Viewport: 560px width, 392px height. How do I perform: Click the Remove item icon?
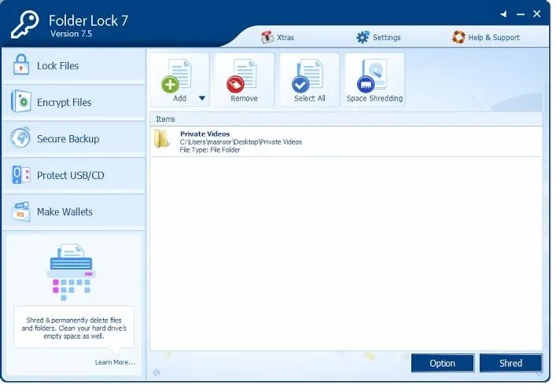(241, 76)
